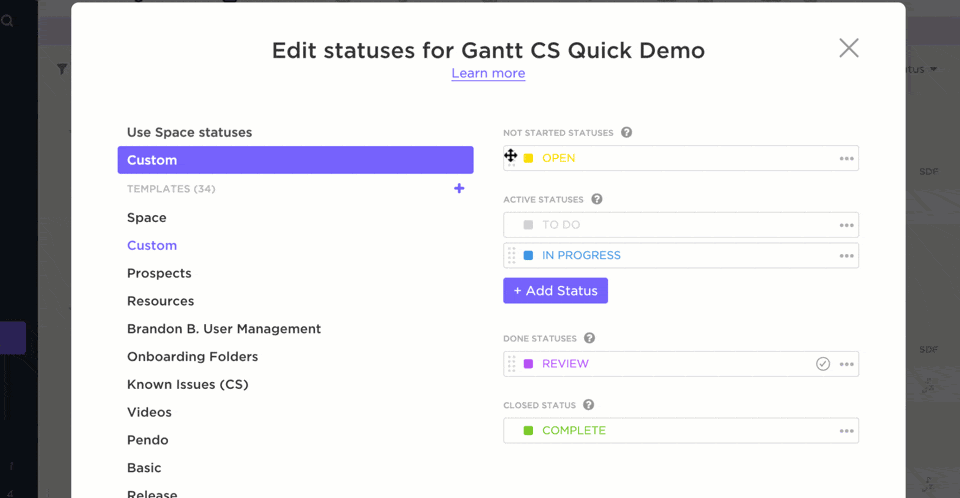
Task: Close the Edit statuses dialog
Action: coord(849,48)
